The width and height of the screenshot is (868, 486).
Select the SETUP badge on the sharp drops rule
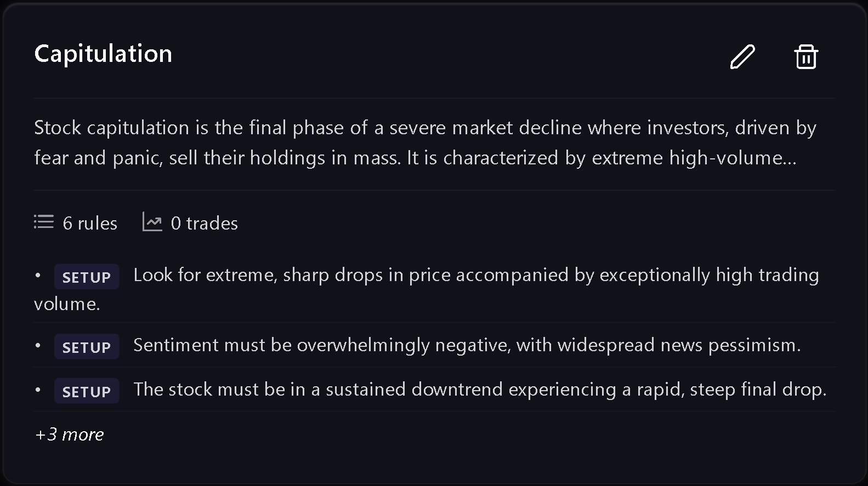tap(87, 277)
